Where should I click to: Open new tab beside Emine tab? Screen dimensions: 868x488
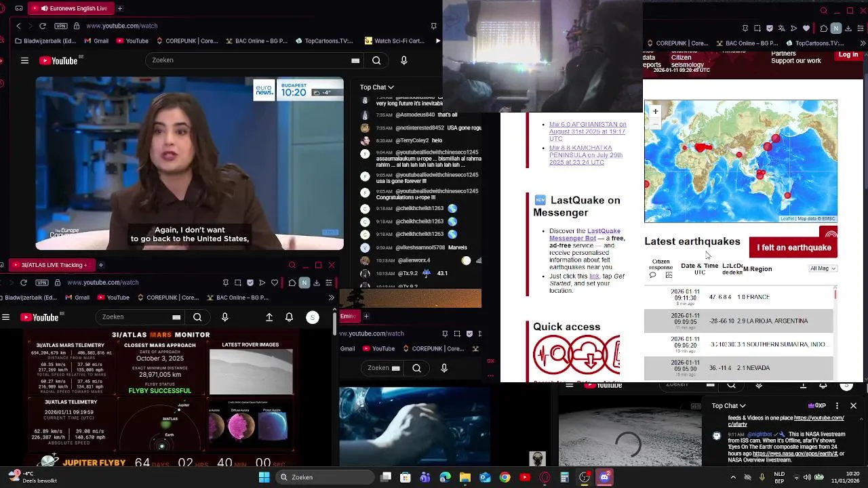(x=366, y=316)
